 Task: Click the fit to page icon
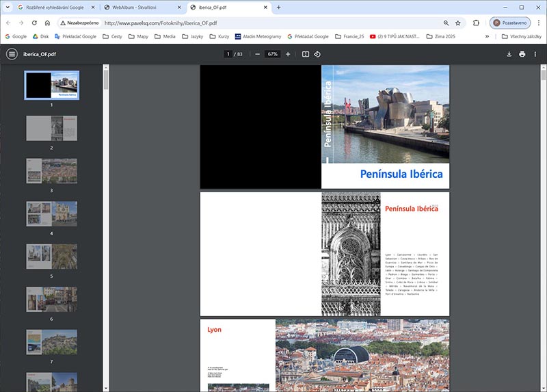[306, 54]
